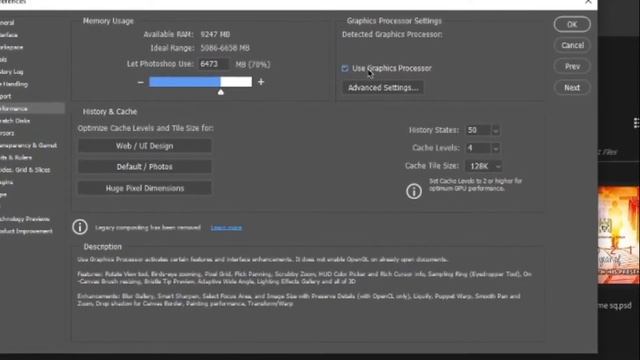
Task: Click Detected Graphics Processor label
Action: (392, 35)
